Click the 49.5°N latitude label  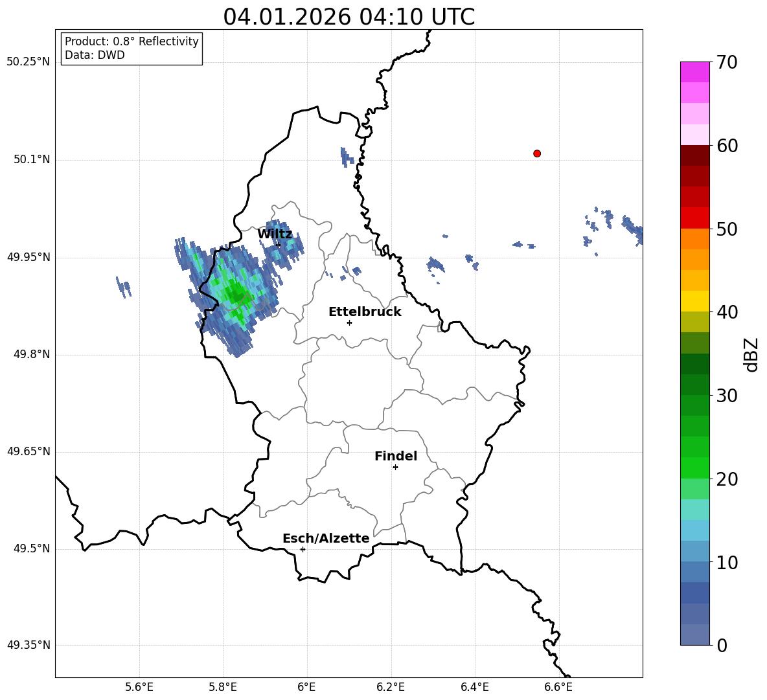pos(32,548)
